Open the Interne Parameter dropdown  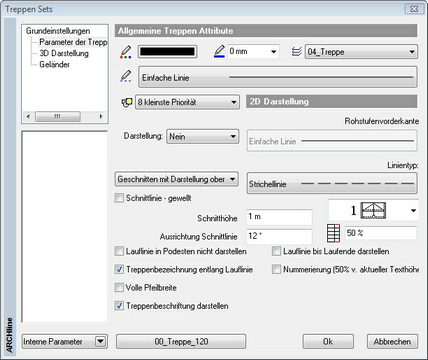coord(65,342)
